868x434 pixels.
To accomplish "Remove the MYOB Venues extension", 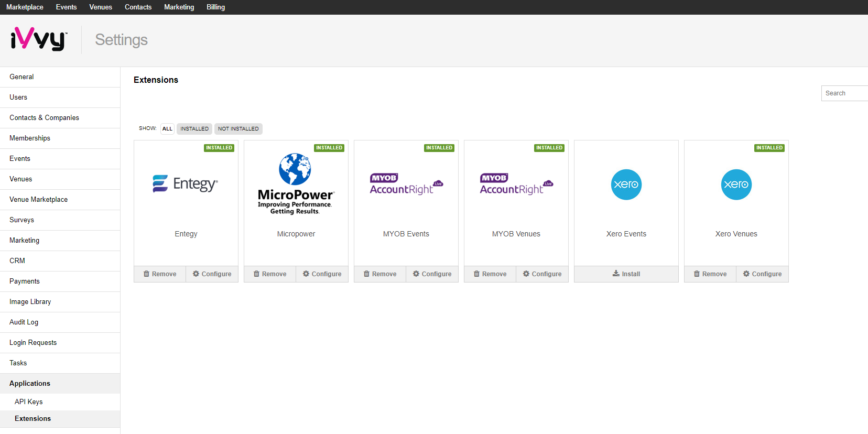I will [490, 274].
